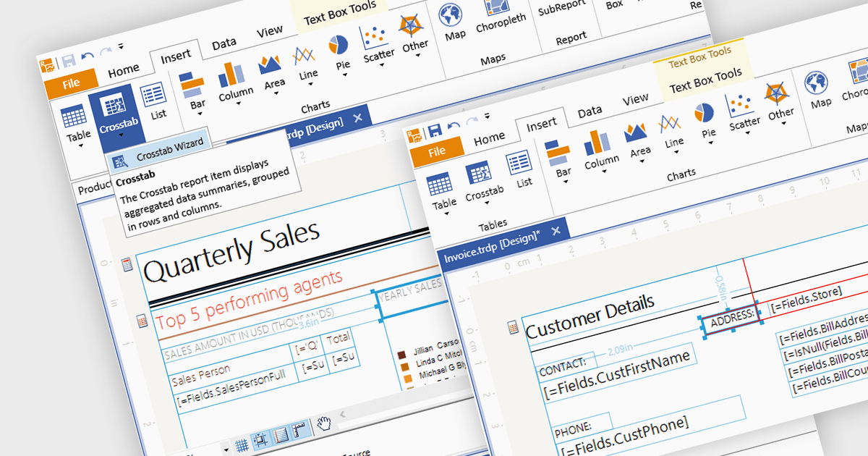This screenshot has height=456, width=868.
Task: Open the File menu in the back window
Action: (x=71, y=83)
